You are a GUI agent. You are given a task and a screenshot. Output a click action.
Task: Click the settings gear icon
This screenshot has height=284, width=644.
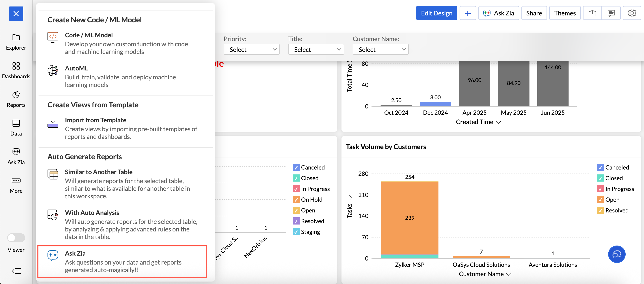pyautogui.click(x=631, y=13)
